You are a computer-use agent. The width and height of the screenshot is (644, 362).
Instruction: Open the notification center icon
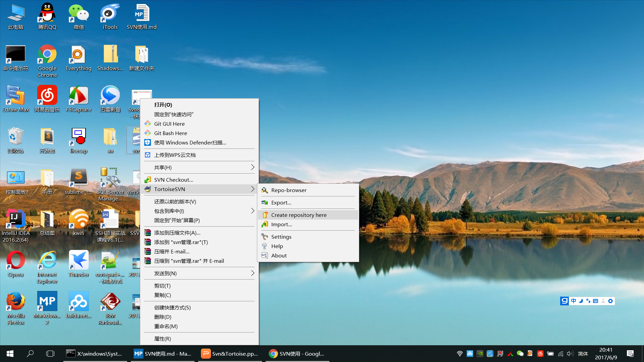point(630,354)
